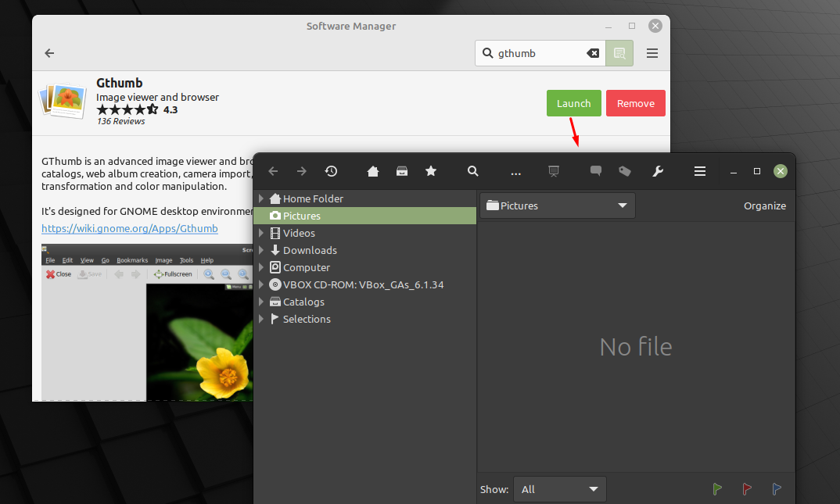This screenshot has height=504, width=840.
Task: Go forward in gThumb browser toolbar
Action: point(302,171)
